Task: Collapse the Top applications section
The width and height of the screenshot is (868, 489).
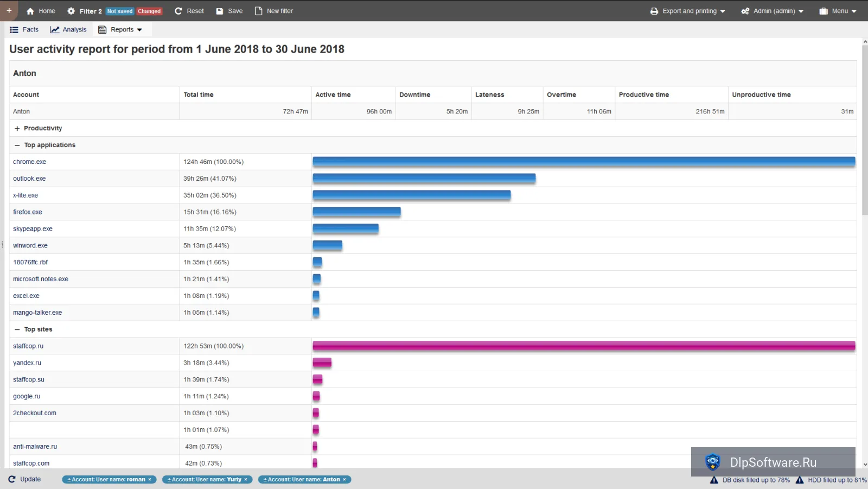Action: [x=44, y=145]
